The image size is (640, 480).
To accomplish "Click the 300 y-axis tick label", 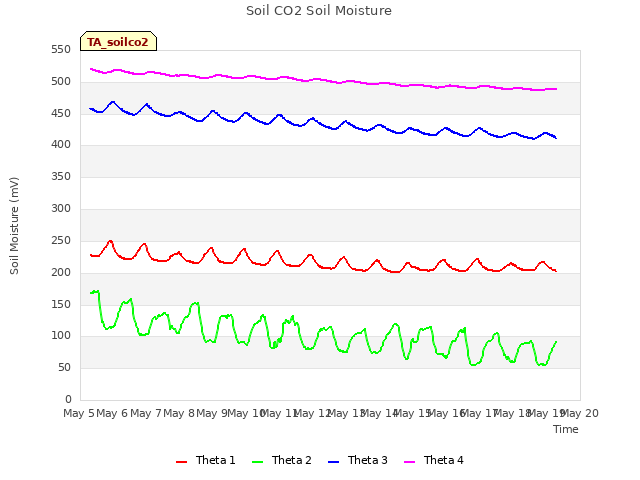I will point(61,209).
